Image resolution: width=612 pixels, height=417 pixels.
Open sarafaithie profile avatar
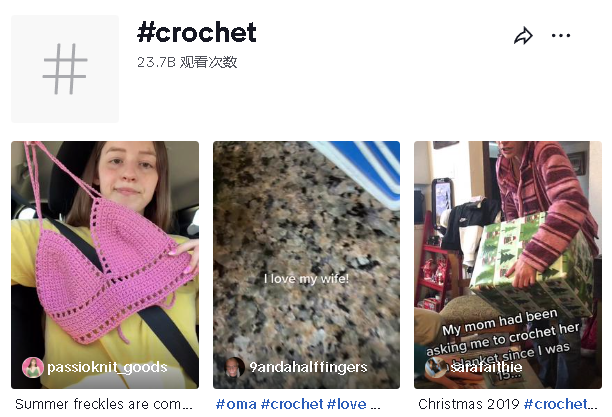click(435, 367)
